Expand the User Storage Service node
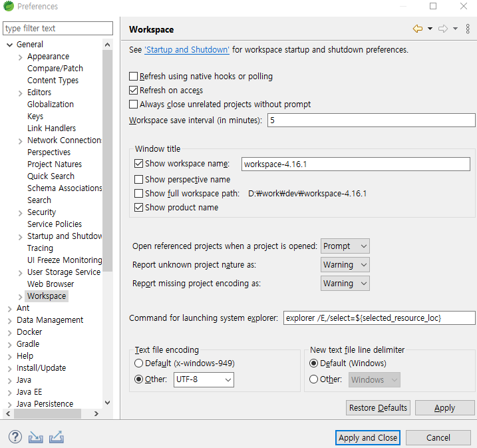This screenshot has height=448, width=477. point(21,273)
